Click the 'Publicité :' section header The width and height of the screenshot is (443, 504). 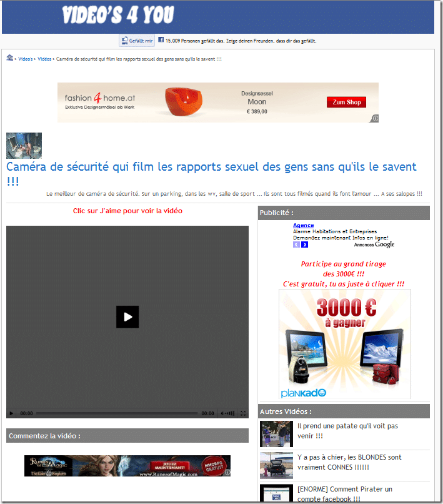[x=344, y=213]
